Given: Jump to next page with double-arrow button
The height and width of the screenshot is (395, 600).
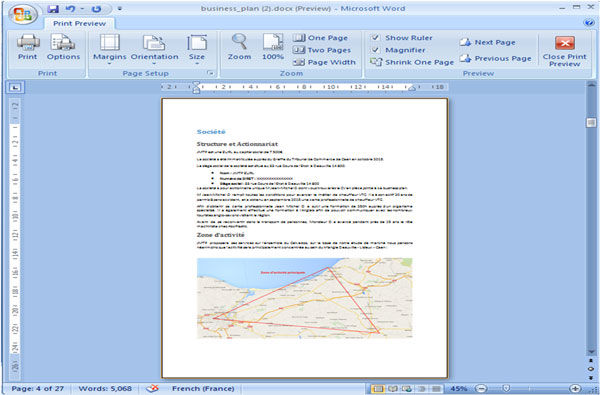Looking at the screenshot, I should point(591,377).
